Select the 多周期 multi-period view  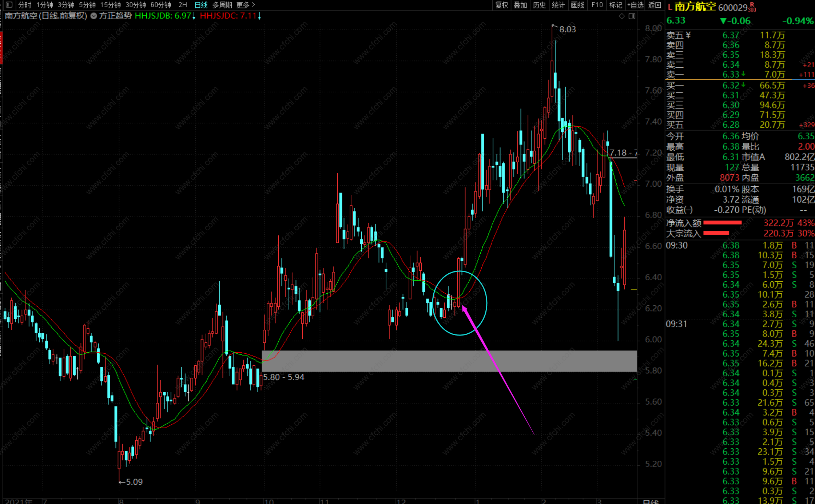pyautogui.click(x=222, y=5)
